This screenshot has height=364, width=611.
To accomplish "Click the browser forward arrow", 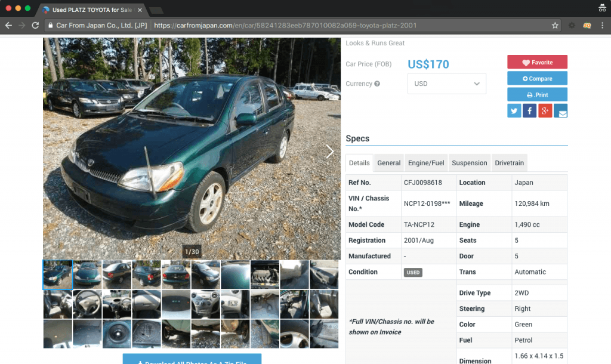I will click(22, 25).
